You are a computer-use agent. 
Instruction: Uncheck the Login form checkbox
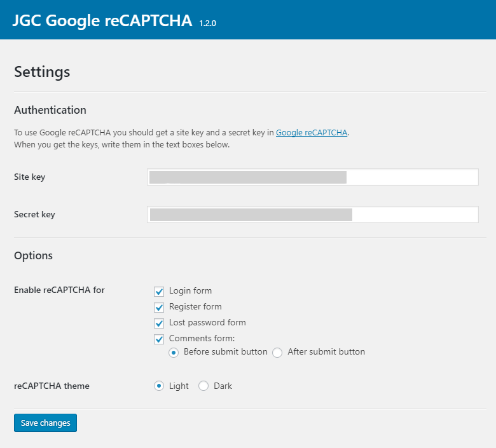[x=159, y=291]
